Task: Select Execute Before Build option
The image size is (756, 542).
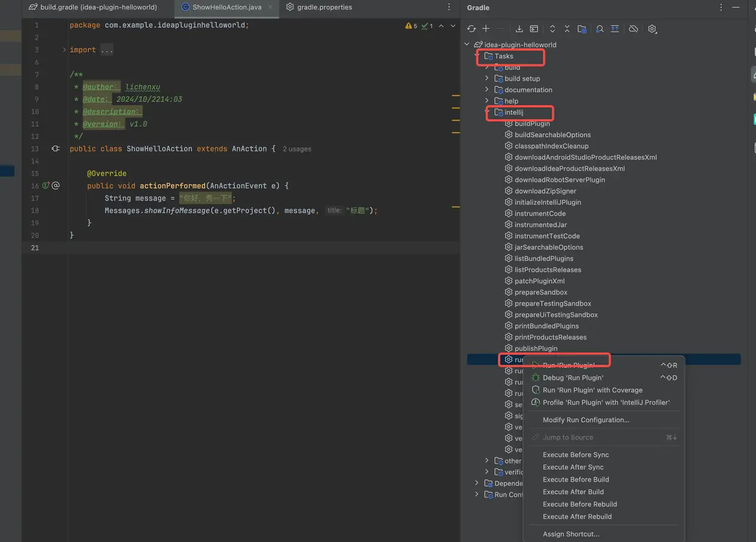Action: click(604, 479)
